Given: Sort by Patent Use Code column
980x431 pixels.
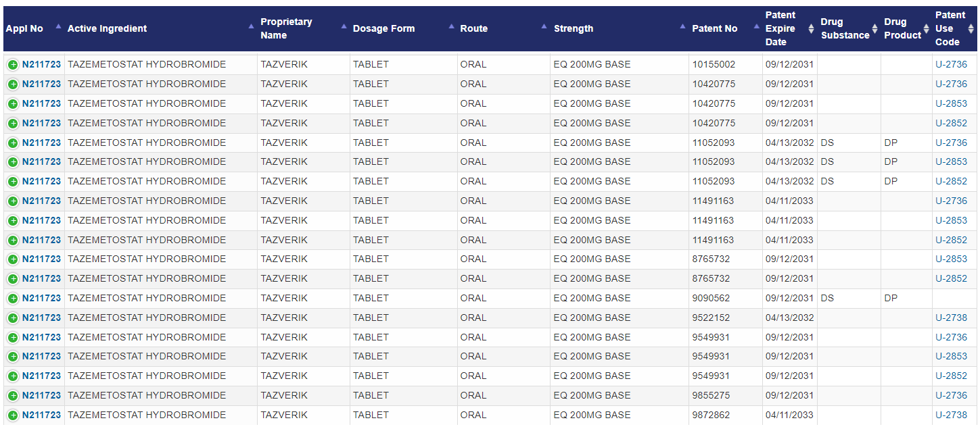Looking at the screenshot, I should click(x=950, y=28).
